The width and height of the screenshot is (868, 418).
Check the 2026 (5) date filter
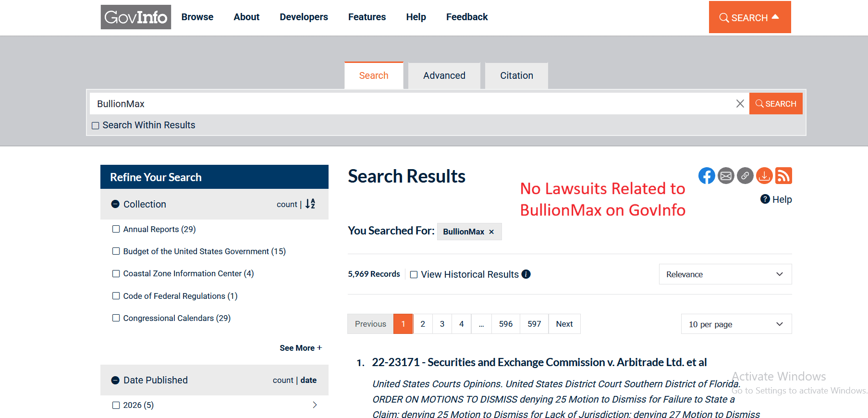pyautogui.click(x=116, y=405)
